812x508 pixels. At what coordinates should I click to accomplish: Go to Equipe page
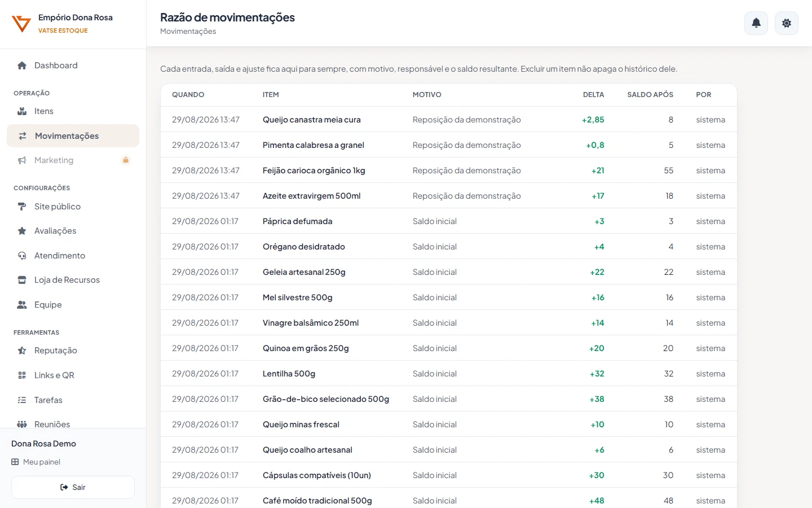coord(73,305)
